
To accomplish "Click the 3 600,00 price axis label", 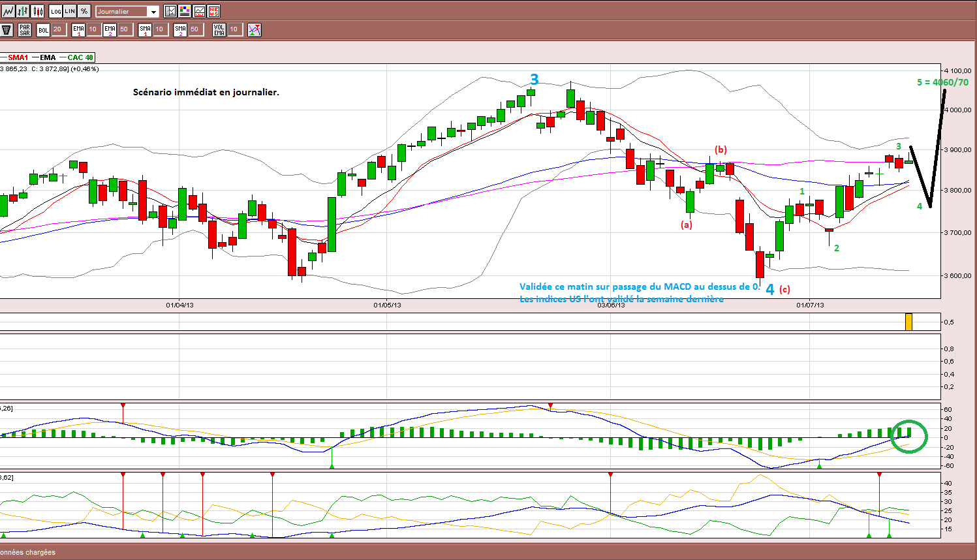I will click(x=957, y=275).
